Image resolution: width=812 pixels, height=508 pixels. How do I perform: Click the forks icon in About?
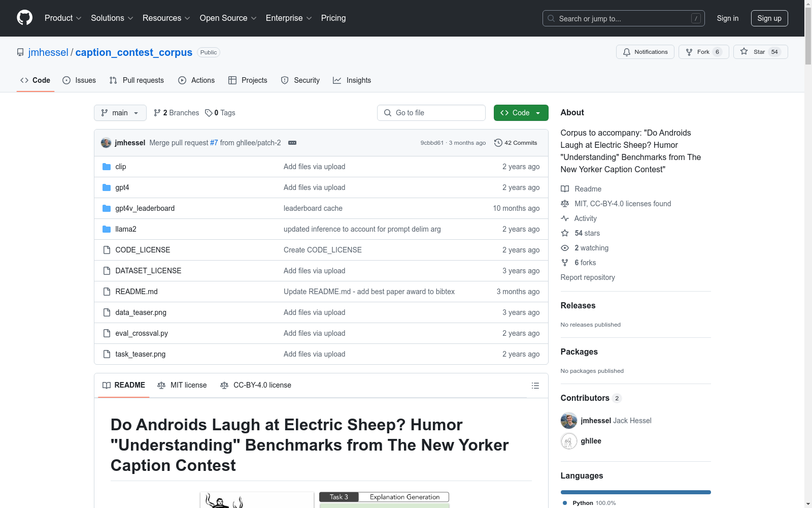[565, 263]
